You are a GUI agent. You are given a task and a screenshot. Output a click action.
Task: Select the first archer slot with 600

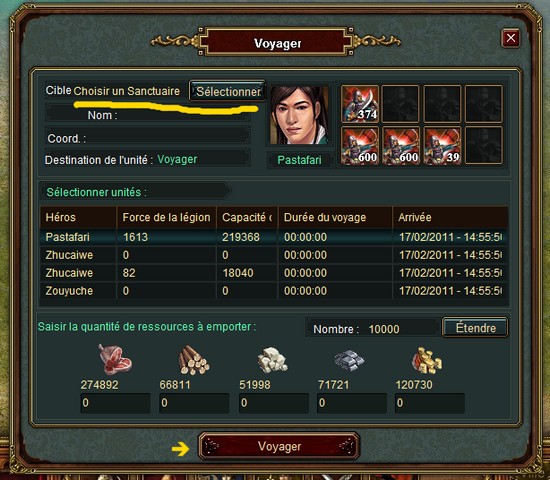click(x=360, y=146)
